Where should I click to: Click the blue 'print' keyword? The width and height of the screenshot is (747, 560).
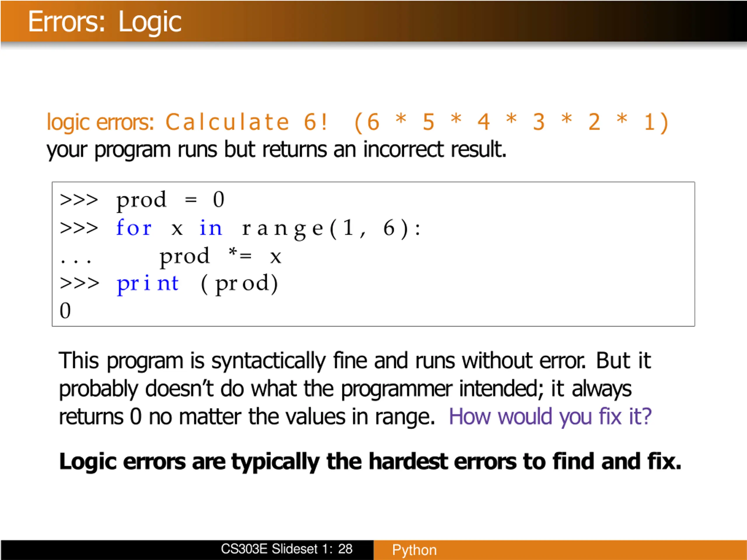pos(148,284)
